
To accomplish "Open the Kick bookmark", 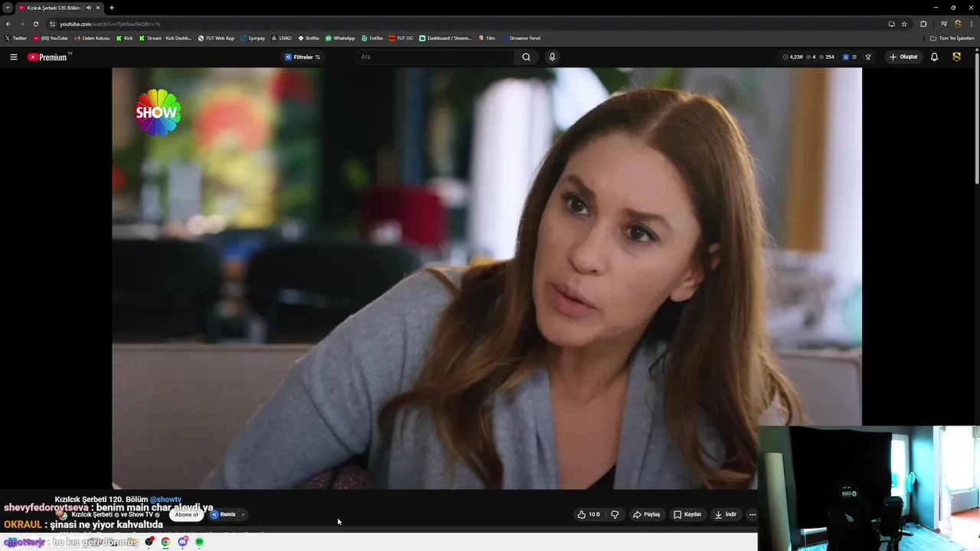I will [125, 37].
